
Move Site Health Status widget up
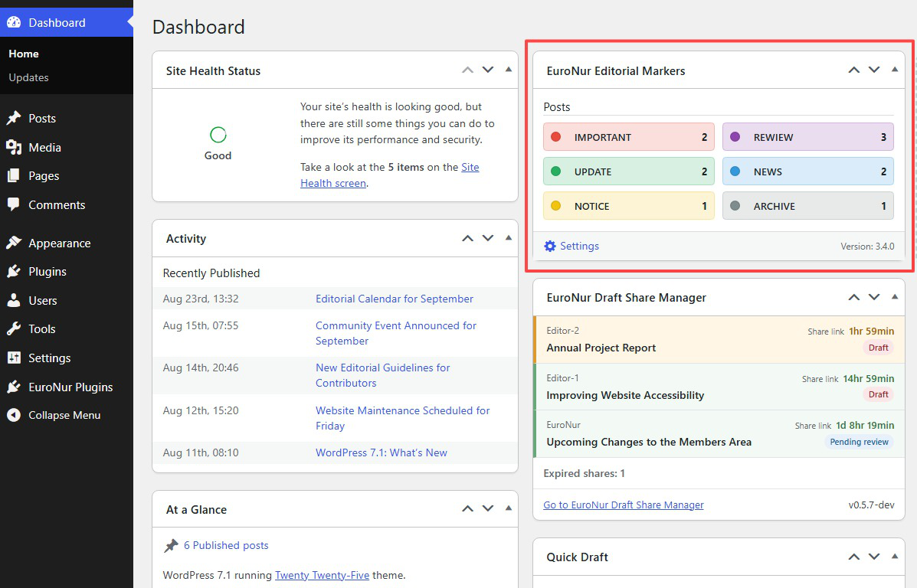click(467, 70)
